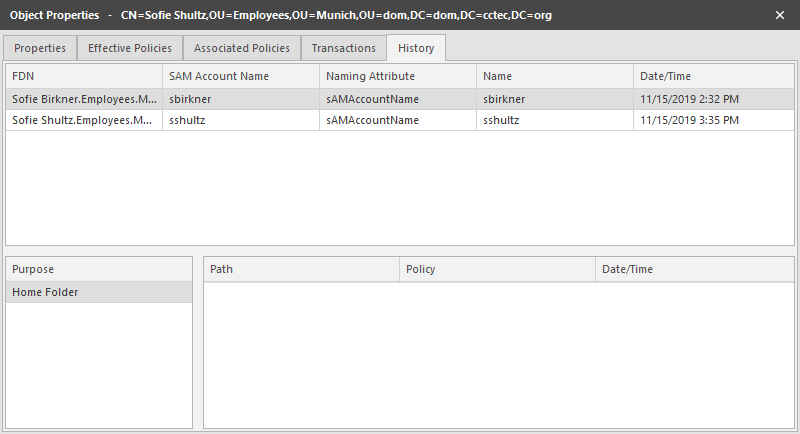This screenshot has height=434, width=800.
Task: Select the Sofie Birkner history row
Action: pos(83,100)
